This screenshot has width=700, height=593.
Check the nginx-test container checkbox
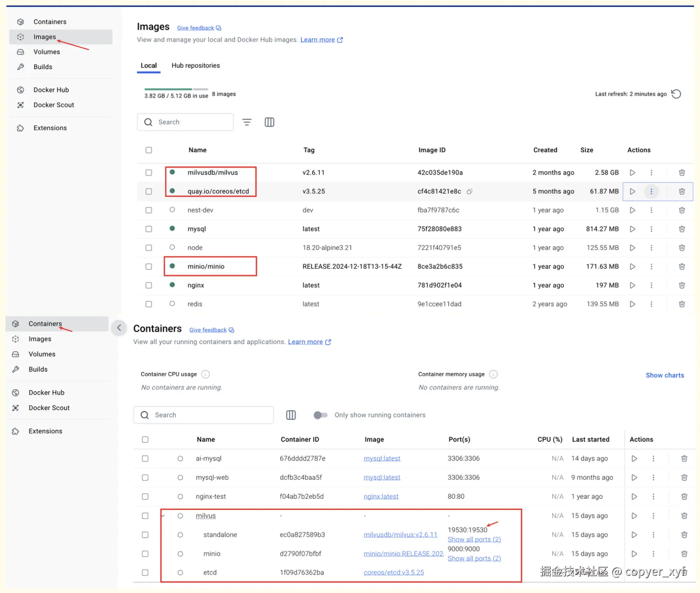point(145,497)
